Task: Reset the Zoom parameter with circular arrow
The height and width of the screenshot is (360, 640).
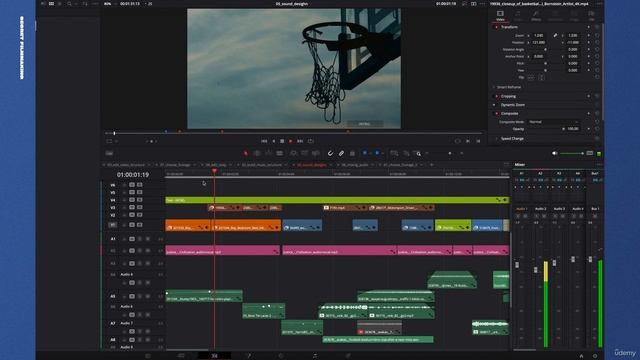Action: pyautogui.click(x=597, y=36)
